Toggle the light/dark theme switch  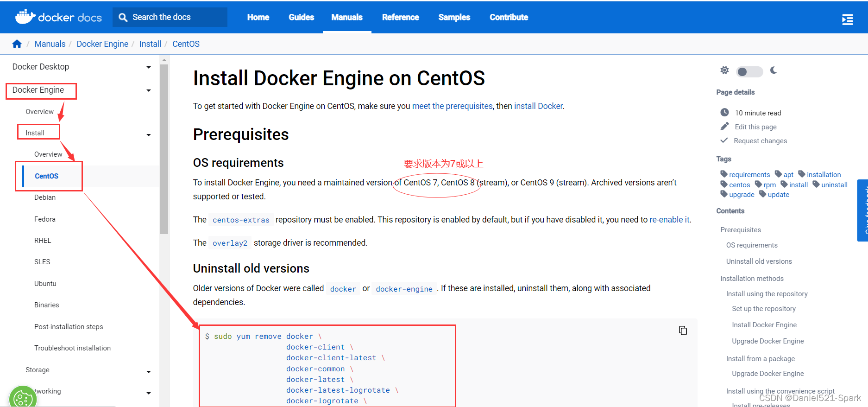[749, 71]
